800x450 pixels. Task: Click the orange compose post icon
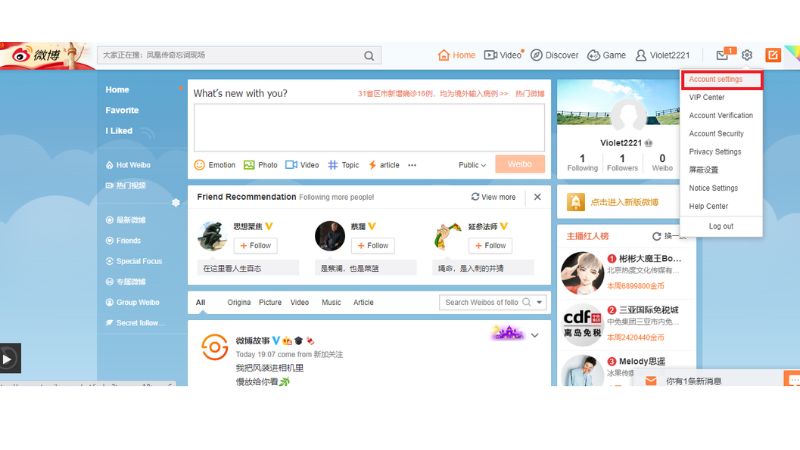(x=773, y=55)
